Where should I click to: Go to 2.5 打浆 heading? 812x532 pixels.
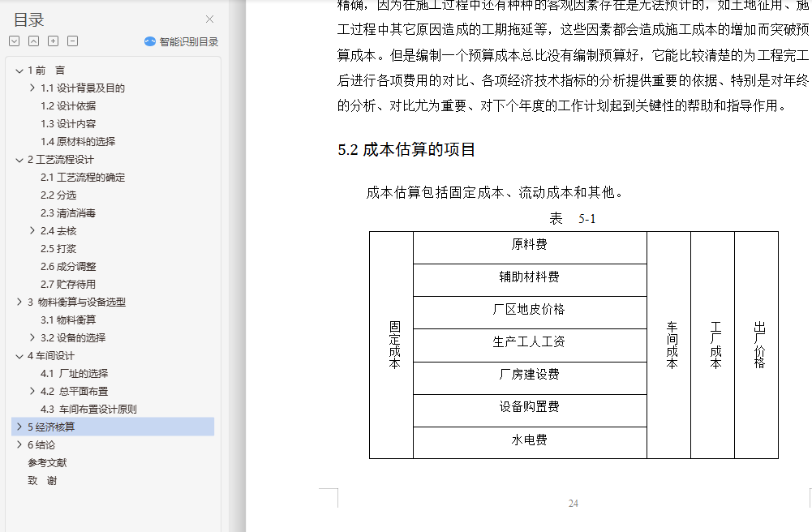click(58, 248)
